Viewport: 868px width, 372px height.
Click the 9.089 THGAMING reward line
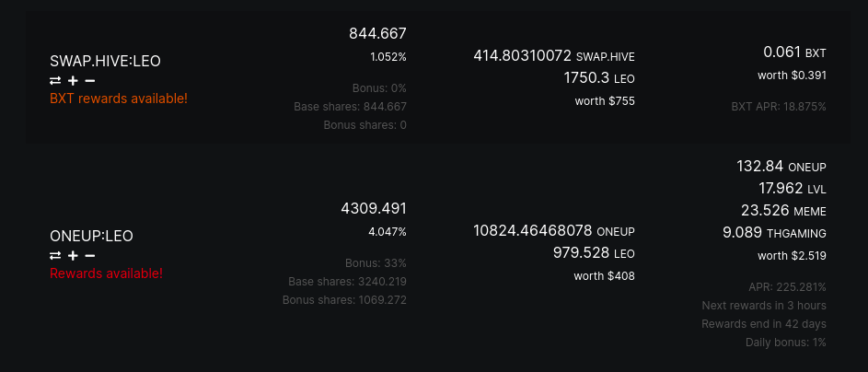tap(774, 233)
